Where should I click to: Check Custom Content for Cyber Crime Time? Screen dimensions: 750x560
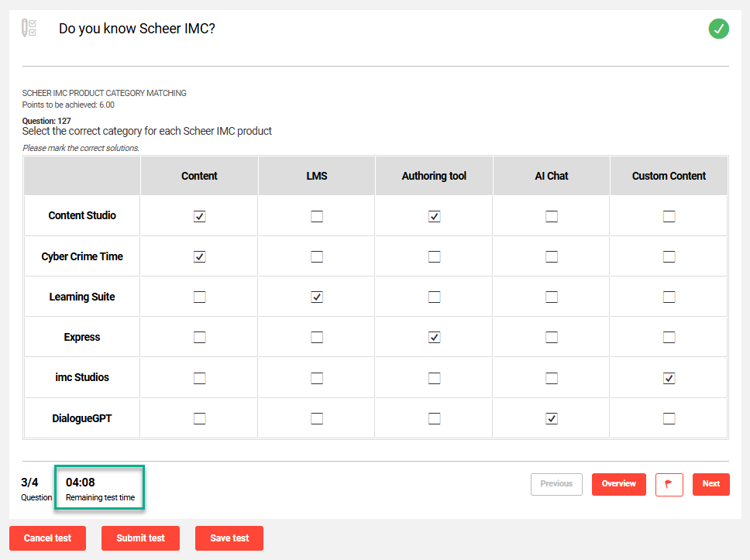click(669, 257)
